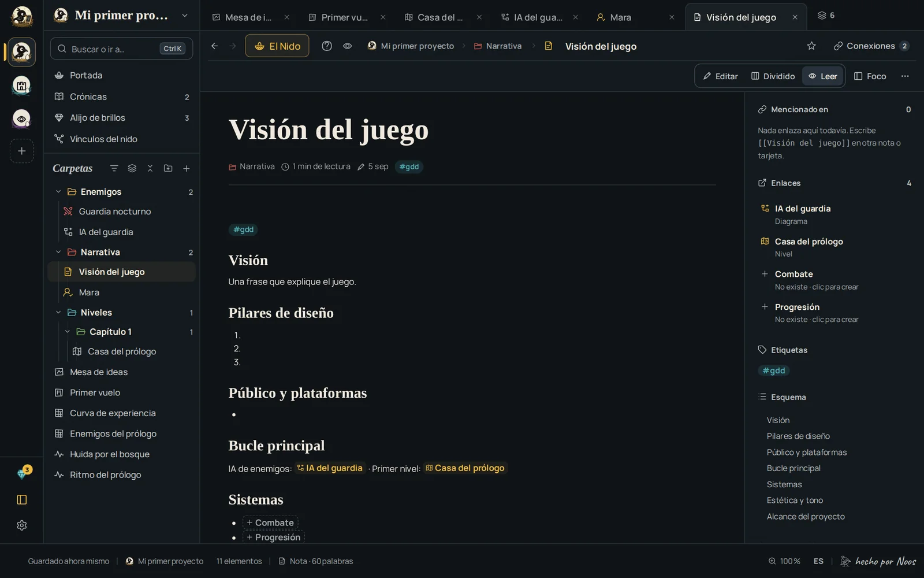This screenshot has width=924, height=578.
Task: Switch to Editar view mode
Action: pos(721,76)
